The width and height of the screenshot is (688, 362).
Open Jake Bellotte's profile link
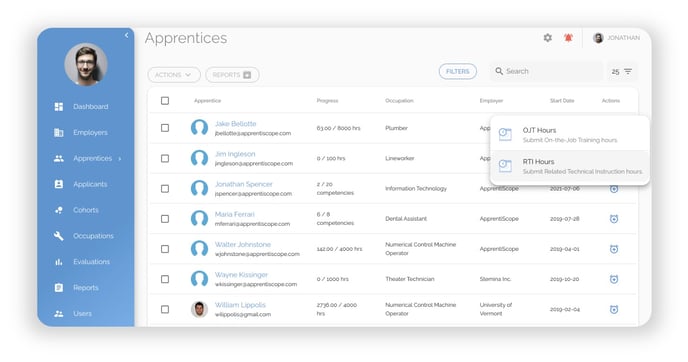[235, 124]
